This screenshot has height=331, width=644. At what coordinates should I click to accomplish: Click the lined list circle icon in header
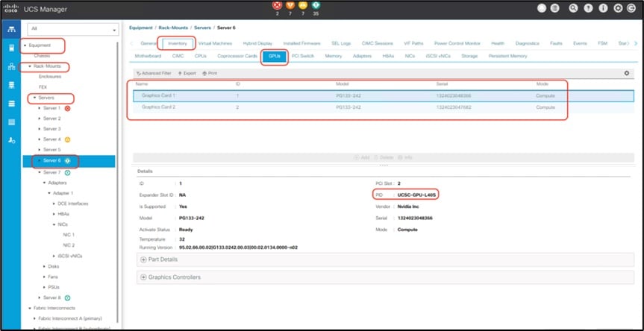pyautogui.click(x=555, y=9)
